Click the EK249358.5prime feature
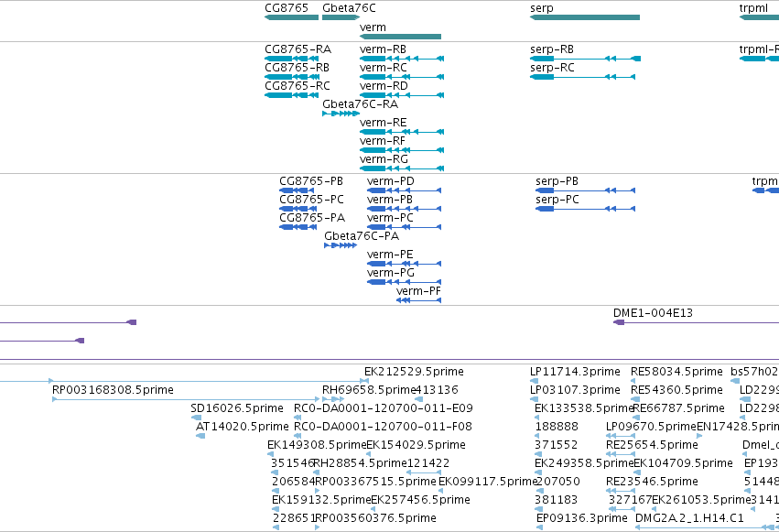This screenshot has height=532, width=779. [538, 472]
